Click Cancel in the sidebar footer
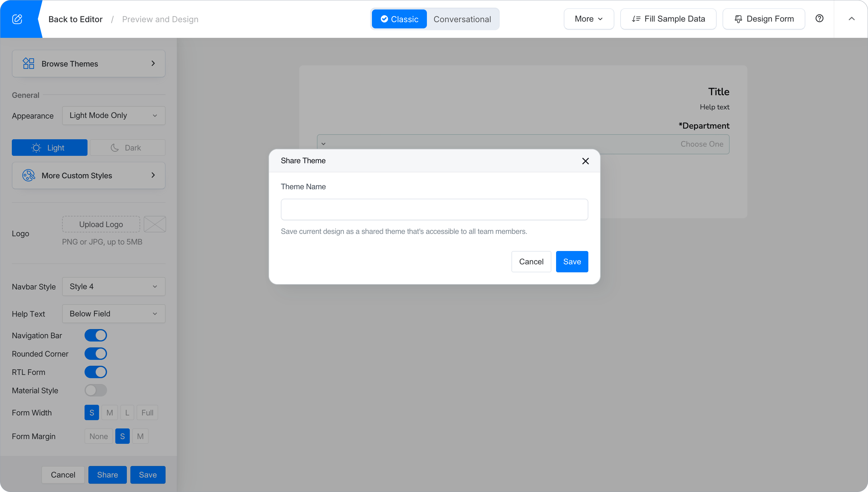868x492 pixels. point(63,475)
